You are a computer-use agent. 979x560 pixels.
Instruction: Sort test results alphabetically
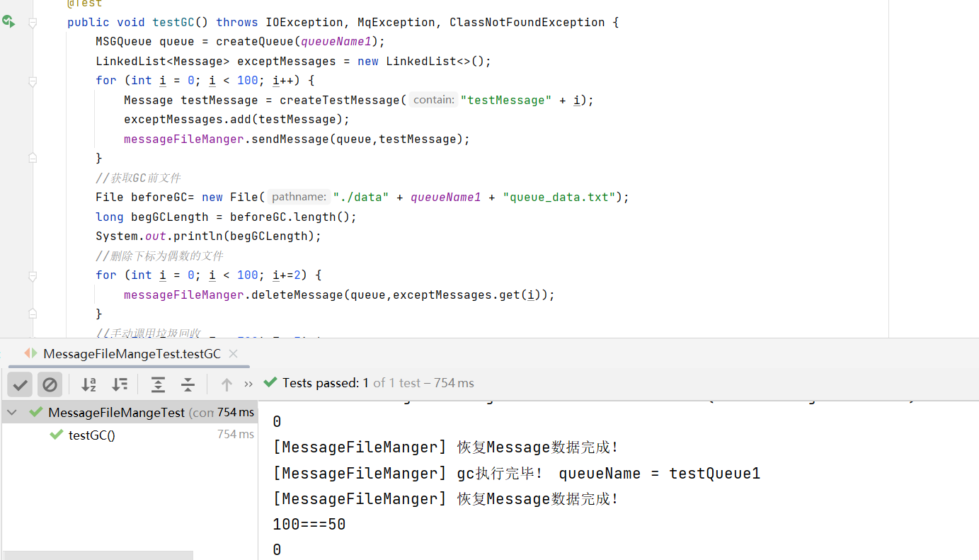pyautogui.click(x=88, y=384)
